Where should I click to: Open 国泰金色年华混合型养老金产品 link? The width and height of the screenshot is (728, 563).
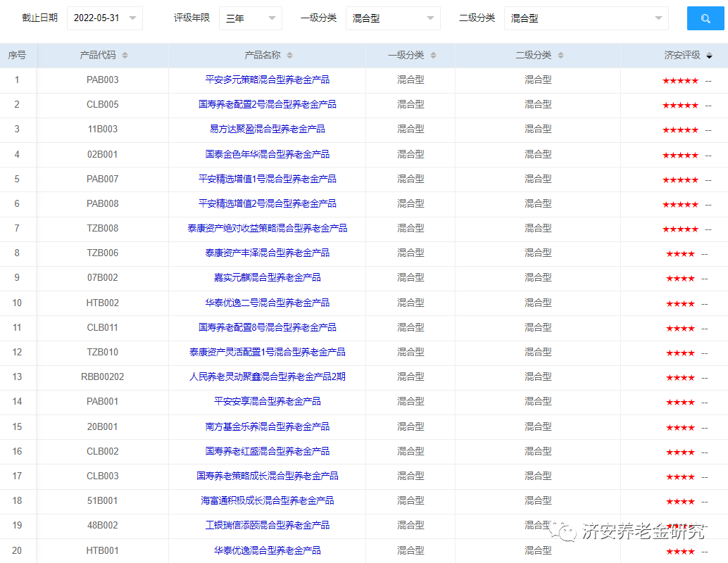click(268, 154)
